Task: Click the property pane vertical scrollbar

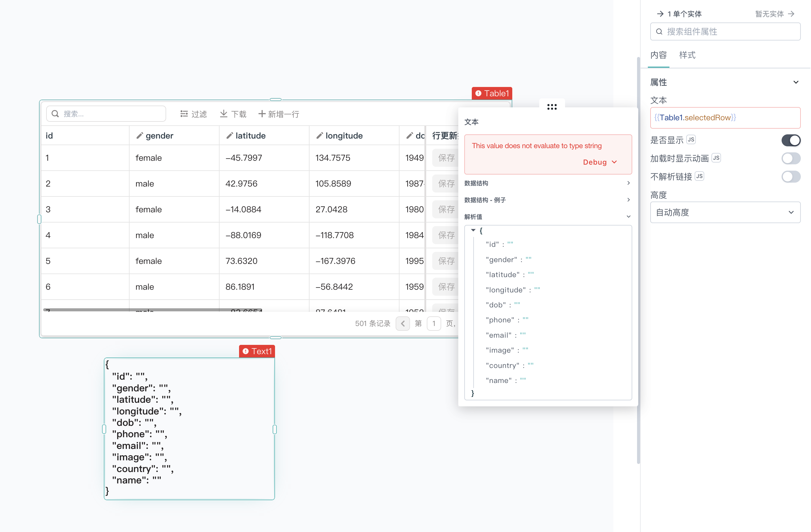Action: click(x=638, y=261)
